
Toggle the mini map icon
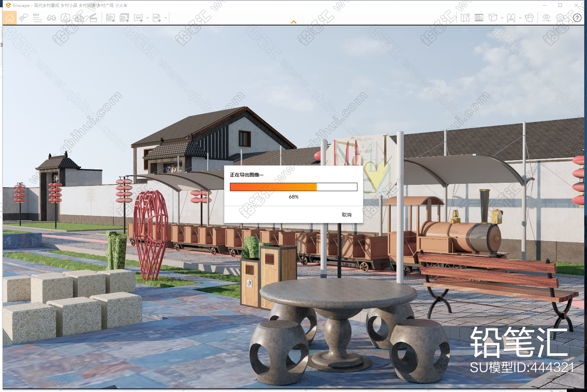[x=465, y=18]
